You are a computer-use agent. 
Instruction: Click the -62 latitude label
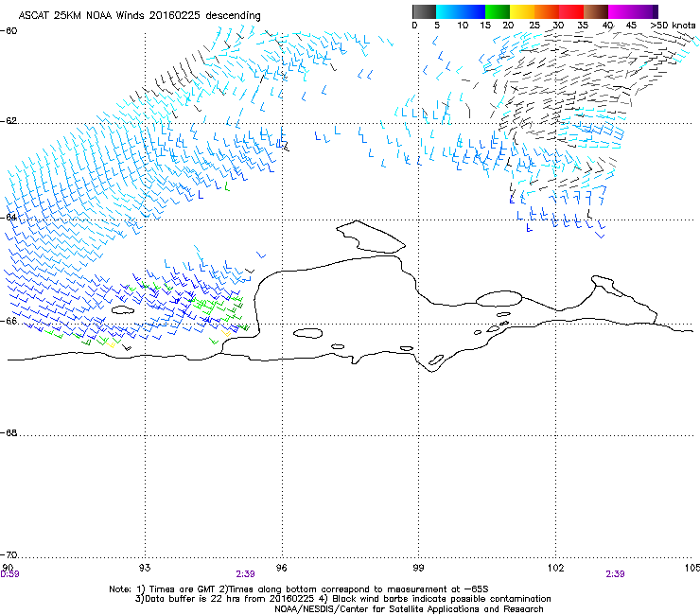pos(9,121)
